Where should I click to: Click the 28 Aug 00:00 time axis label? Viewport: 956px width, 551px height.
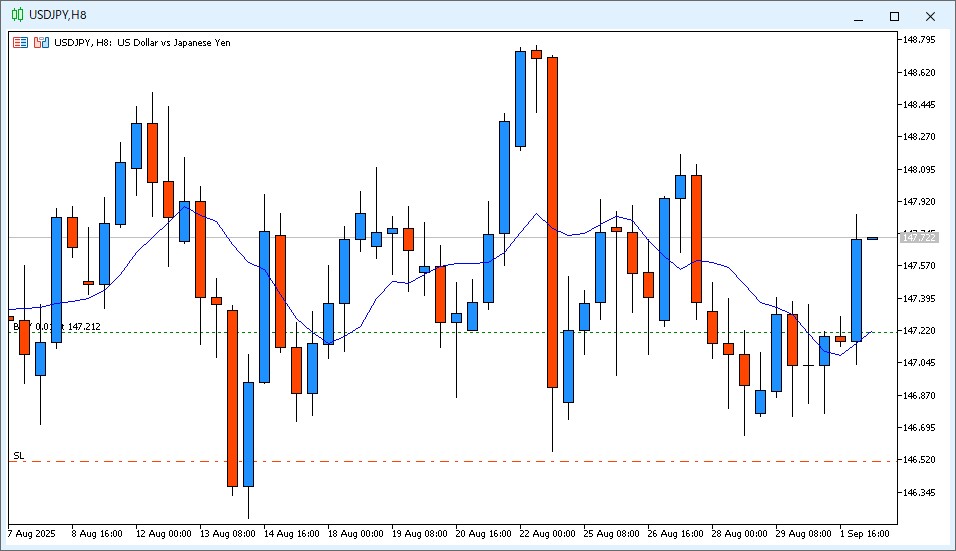[x=740, y=534]
